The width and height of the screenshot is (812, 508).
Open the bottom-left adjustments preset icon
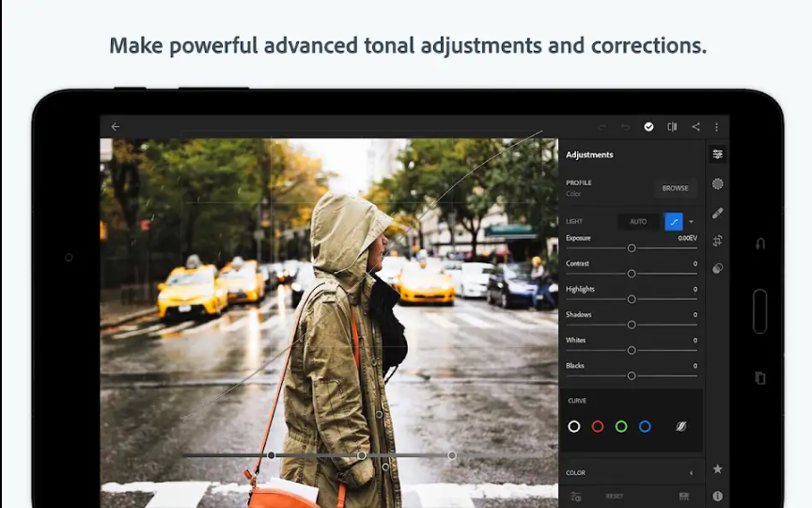point(575,496)
